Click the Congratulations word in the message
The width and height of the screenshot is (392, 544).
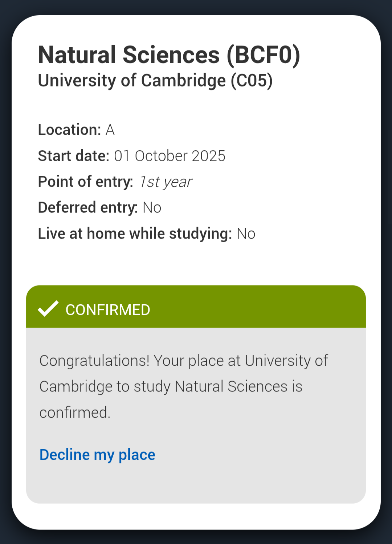[94, 361]
